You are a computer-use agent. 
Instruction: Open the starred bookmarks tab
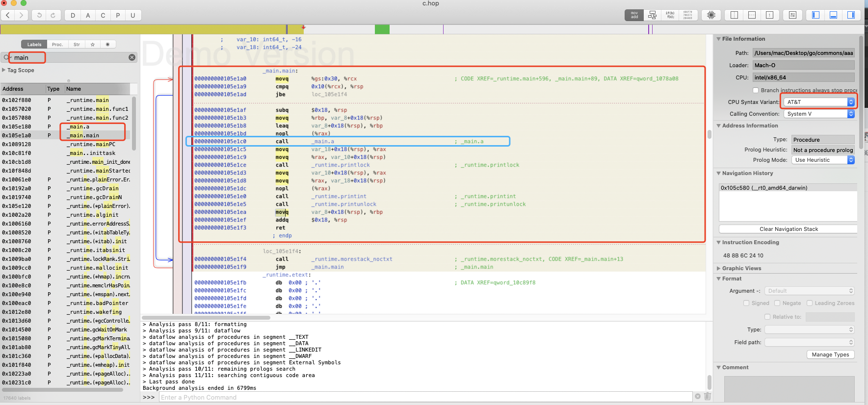click(92, 44)
